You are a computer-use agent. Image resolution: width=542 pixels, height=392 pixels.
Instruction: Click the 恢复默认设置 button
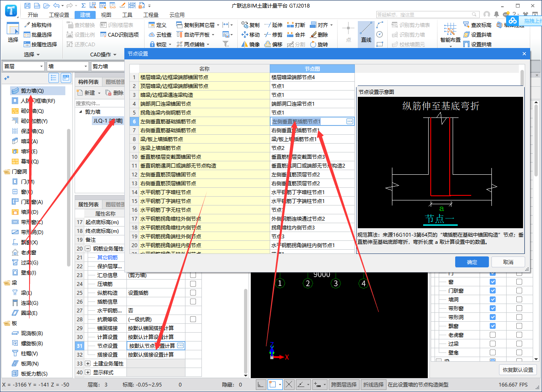pyautogui.click(x=518, y=370)
